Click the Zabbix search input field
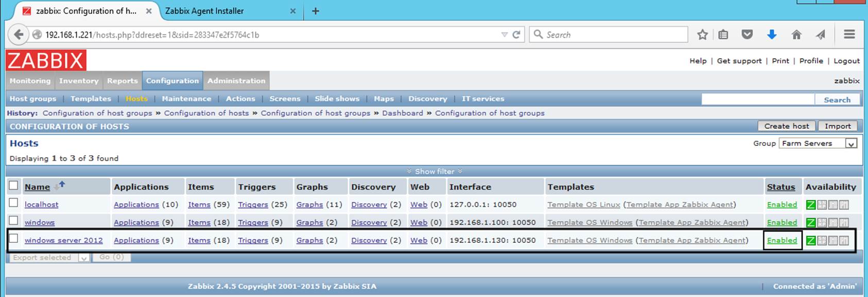 point(758,100)
